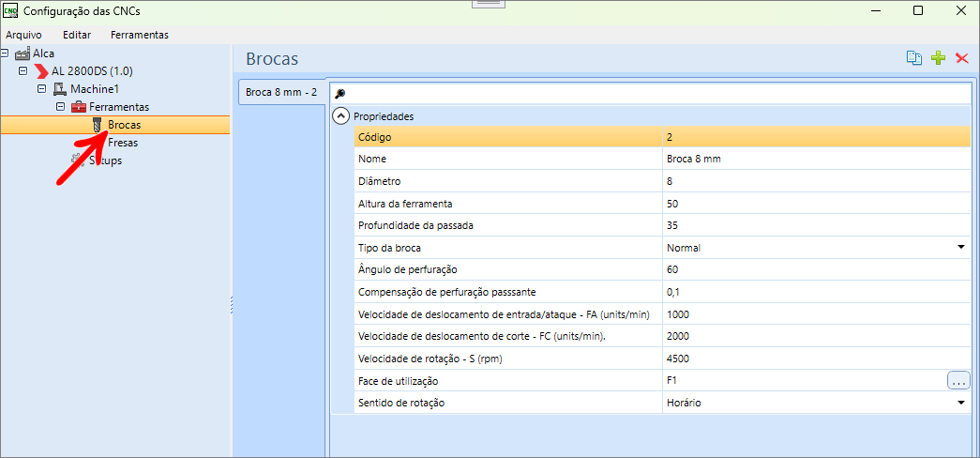The height and width of the screenshot is (458, 980).
Task: Open the Sentido de rotação dropdown
Action: coord(961,403)
